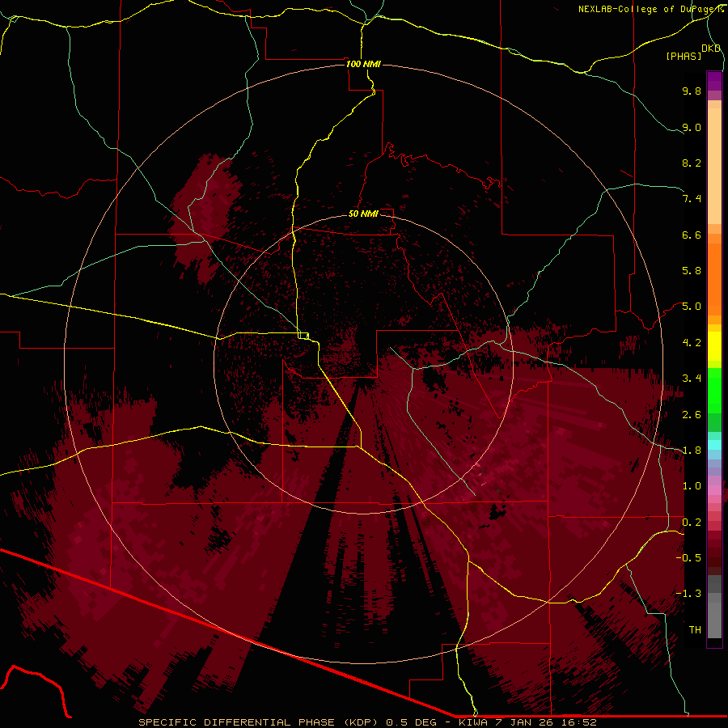The image size is (728, 728).
Task: Click the 9.0 value on the color scale
Action: [692, 127]
